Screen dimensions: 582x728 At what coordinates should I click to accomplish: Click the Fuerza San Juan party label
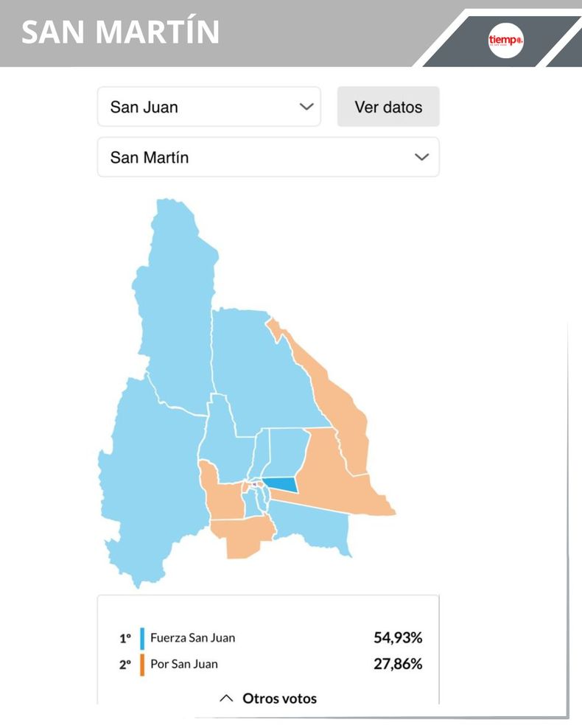click(x=192, y=637)
